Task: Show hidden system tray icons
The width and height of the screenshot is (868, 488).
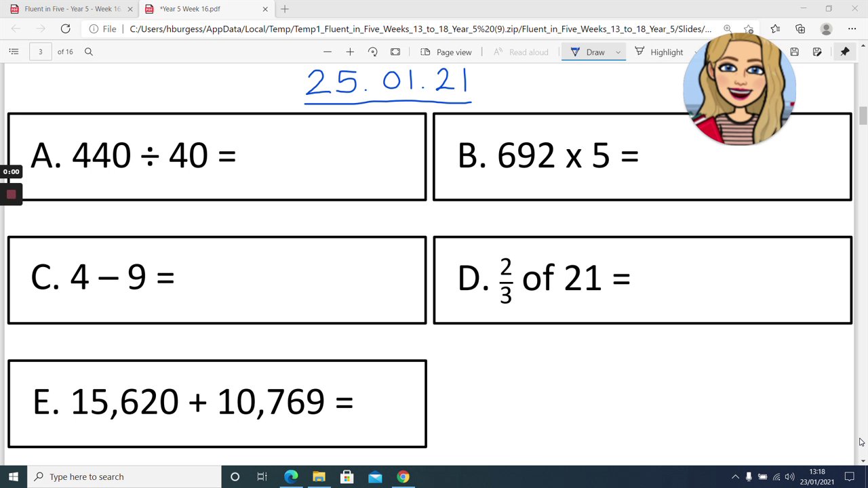Action: coord(735,477)
